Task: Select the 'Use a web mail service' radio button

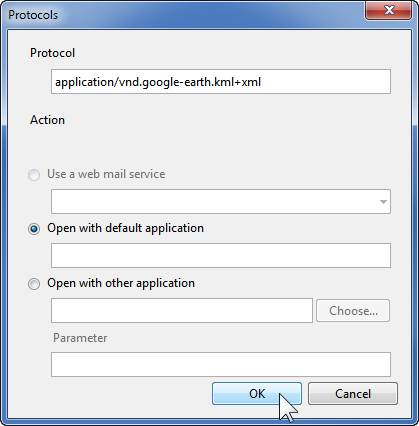Action: (x=34, y=175)
